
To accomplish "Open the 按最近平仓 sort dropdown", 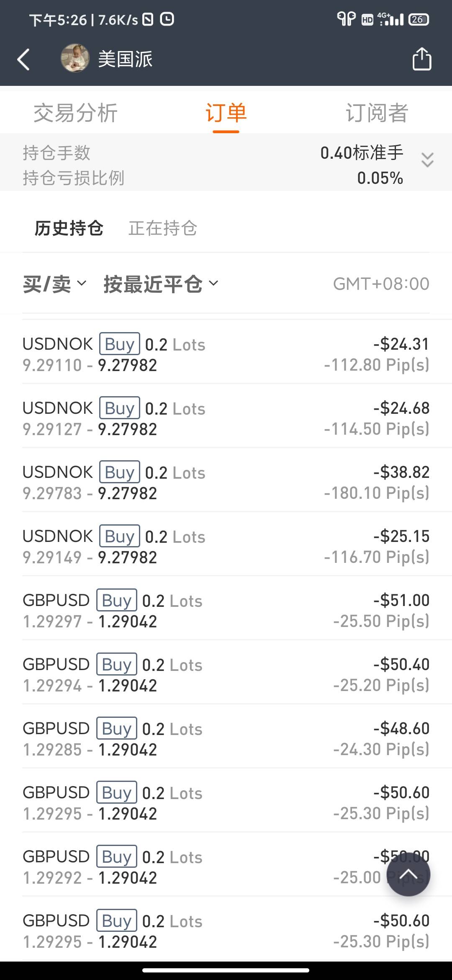I will tap(161, 284).
